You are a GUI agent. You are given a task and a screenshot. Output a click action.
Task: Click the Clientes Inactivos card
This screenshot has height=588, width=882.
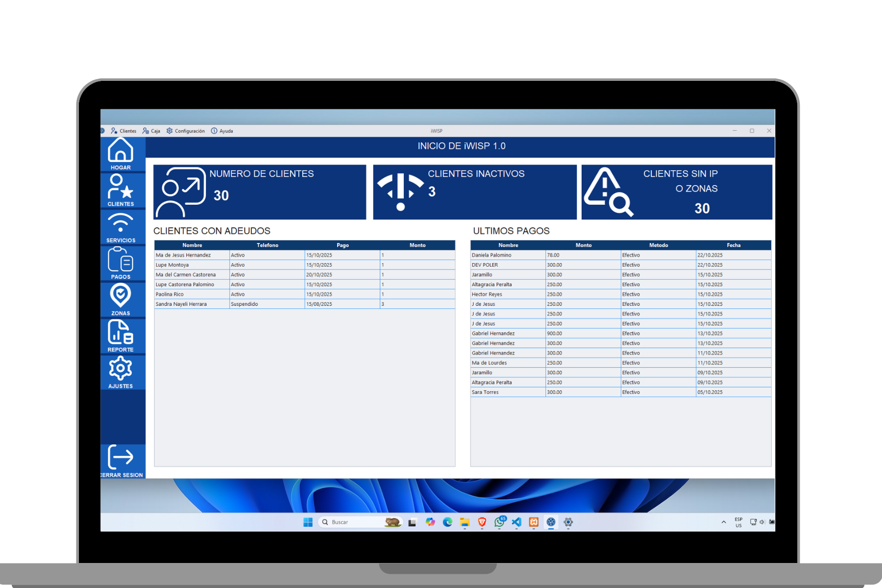tap(474, 192)
